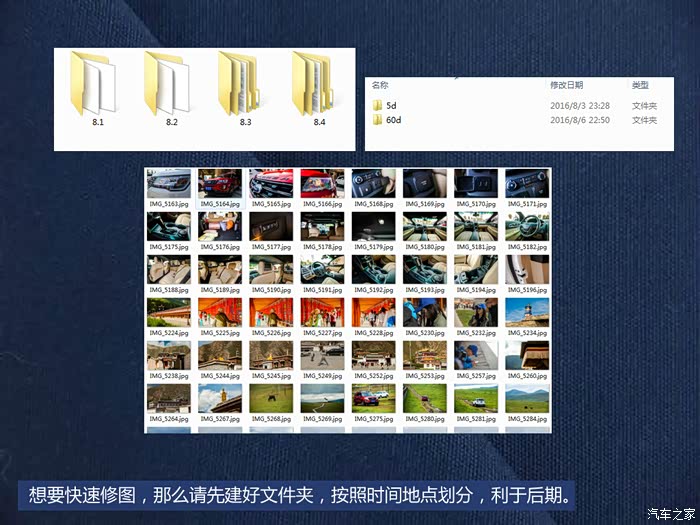Sort by the 类型 column header
Viewport: 700px width, 525px height.
coord(640,85)
